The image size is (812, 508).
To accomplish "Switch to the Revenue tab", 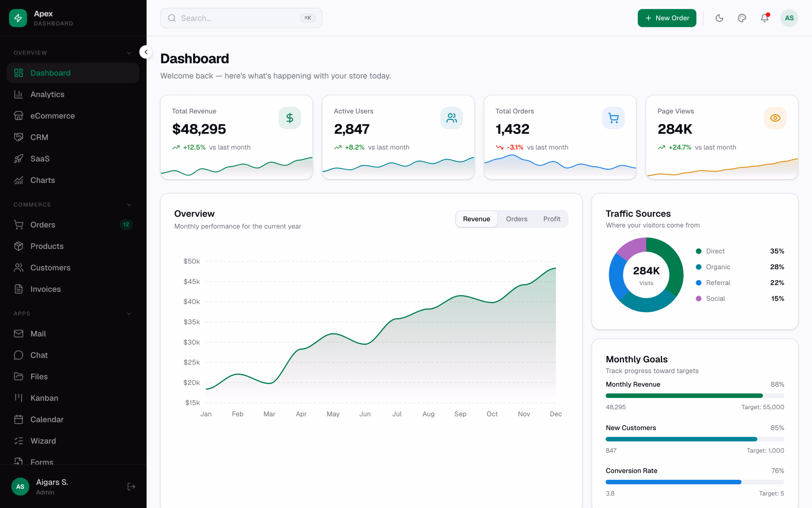I will 476,219.
